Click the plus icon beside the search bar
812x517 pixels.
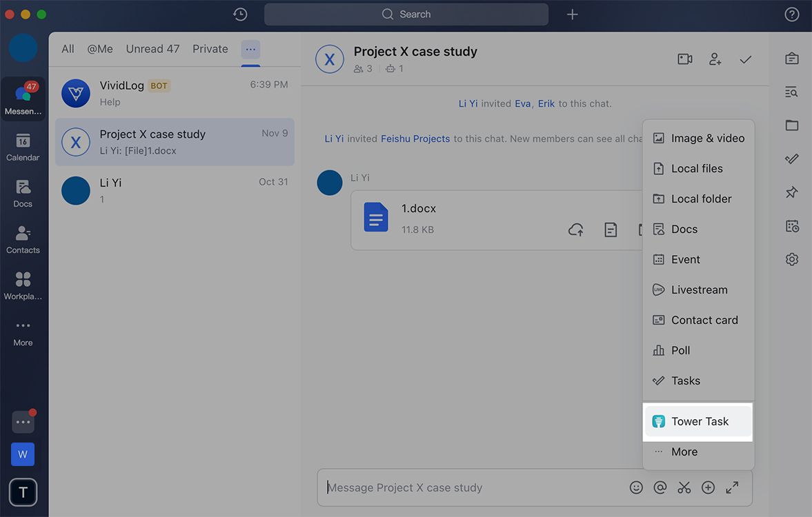tap(572, 14)
